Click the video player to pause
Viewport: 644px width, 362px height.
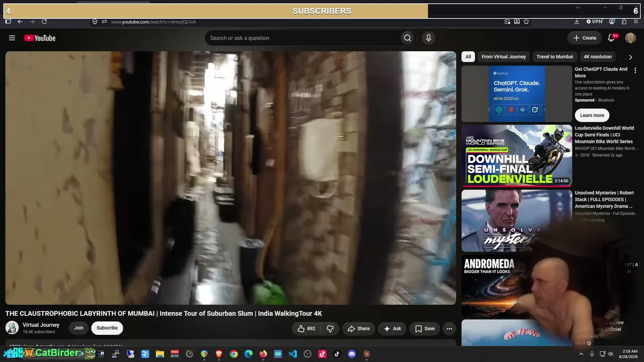231,178
